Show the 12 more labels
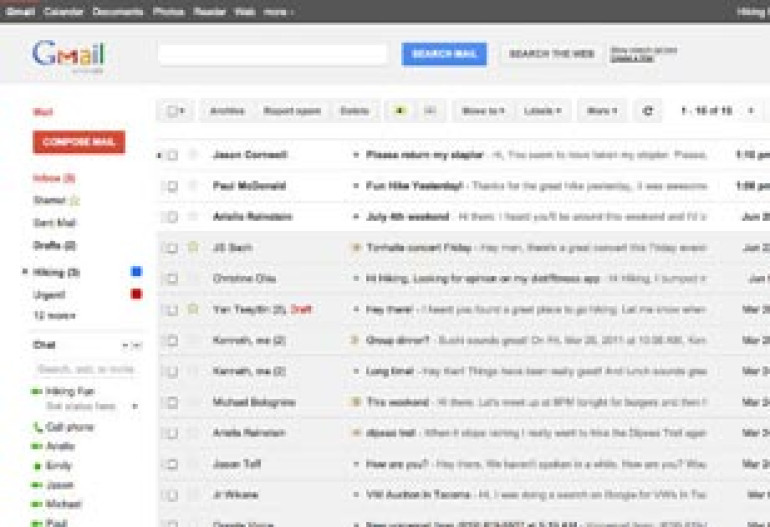The image size is (770, 527). click(x=54, y=315)
